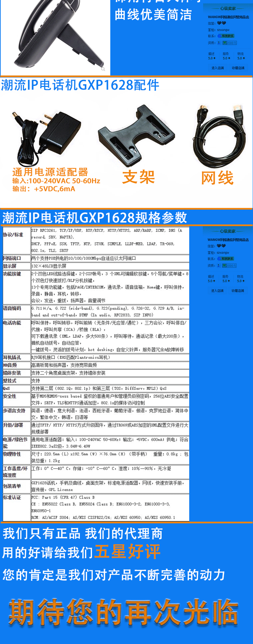Click 2000元 deposit badge in card beside phone photo

pos(230,43)
